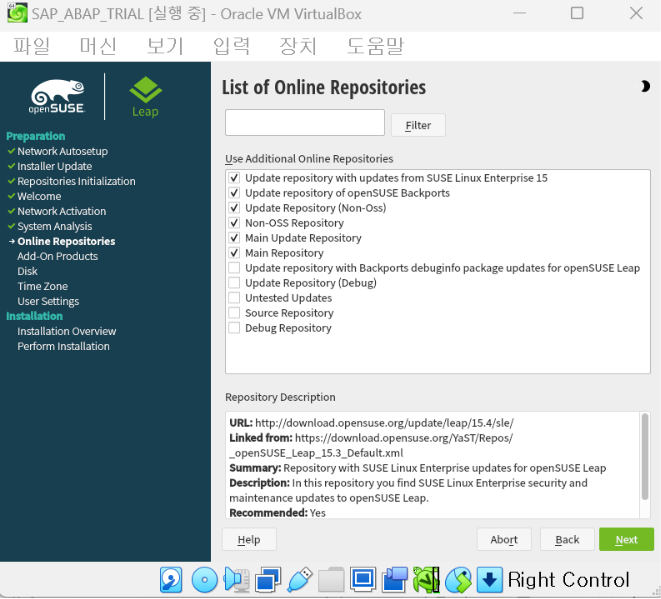Click the display settings status icon
This screenshot has height=599, width=661.
pyautogui.click(x=363, y=580)
